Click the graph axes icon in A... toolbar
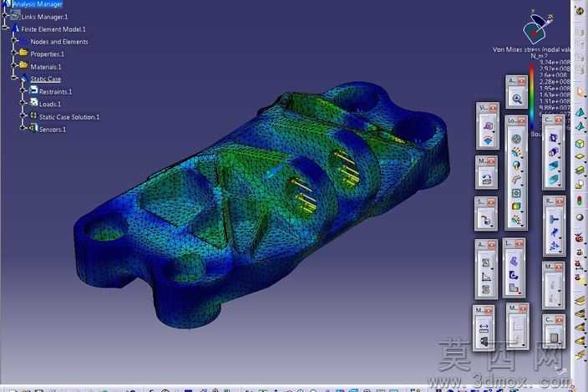The height and width of the screenshot is (392, 588). 486,276
